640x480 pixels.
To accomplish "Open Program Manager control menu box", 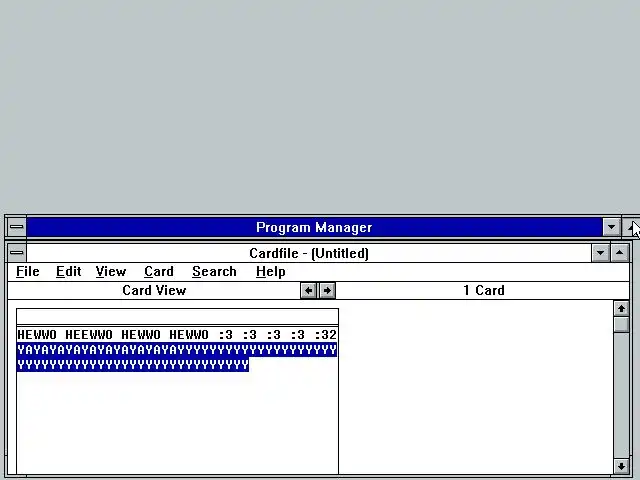I will tap(17, 227).
